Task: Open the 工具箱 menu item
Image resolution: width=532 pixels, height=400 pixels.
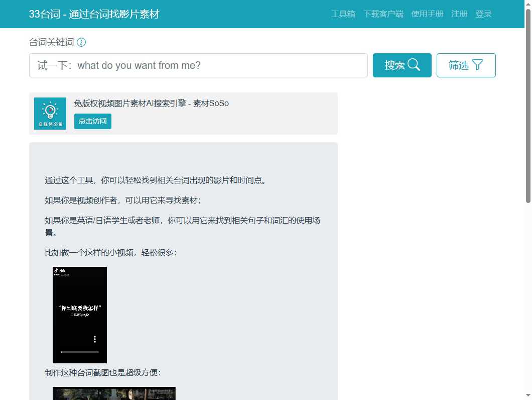Action: click(x=343, y=14)
